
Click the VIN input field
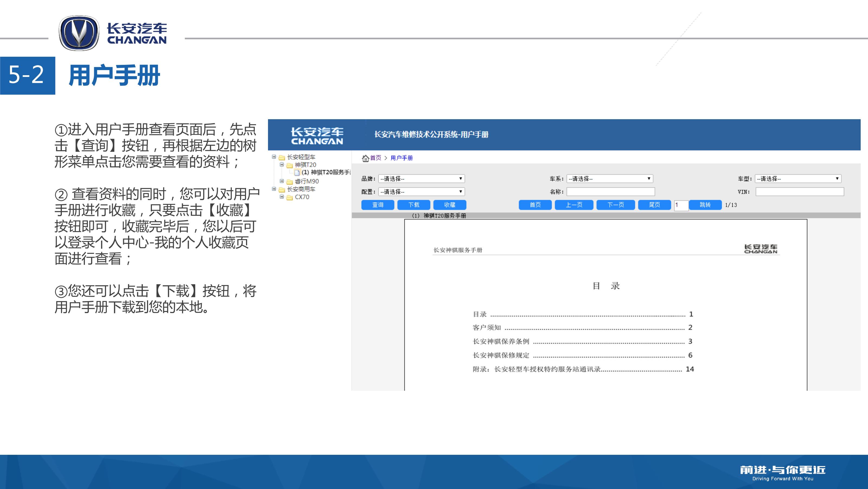pyautogui.click(x=799, y=192)
